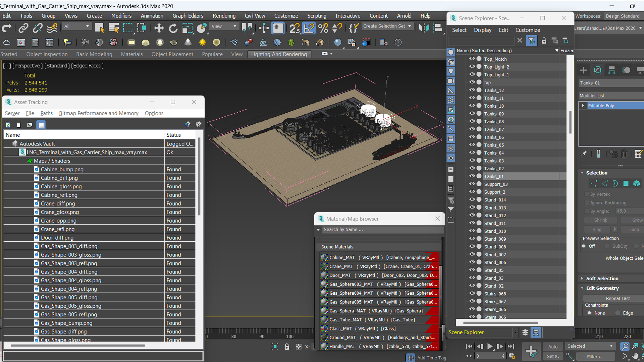Click the teapot render icon
Image resolution: width=644 pixels, height=362 pixels.
tap(174, 42)
